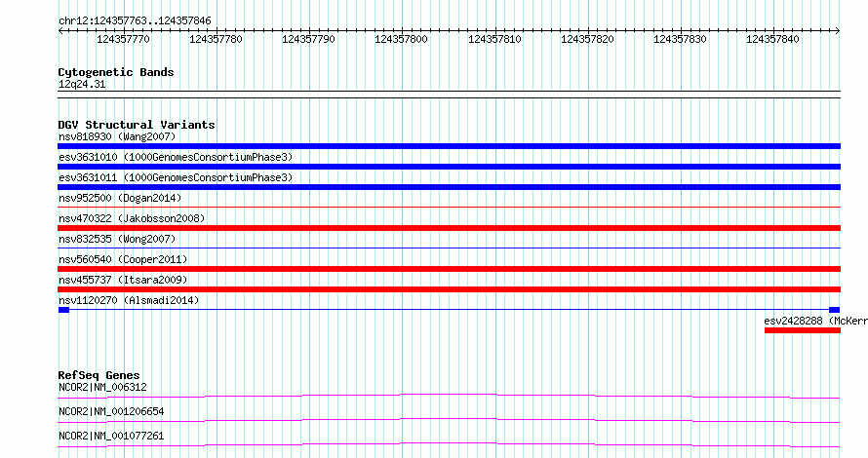Click the red bar of nsv455737
Viewport: 868px width, 458px height.
click(x=449, y=289)
